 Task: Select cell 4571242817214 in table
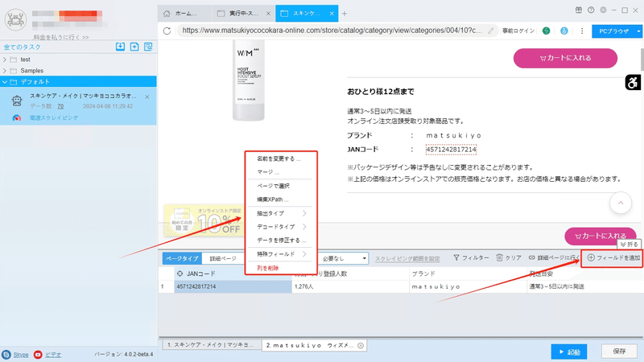(233, 286)
